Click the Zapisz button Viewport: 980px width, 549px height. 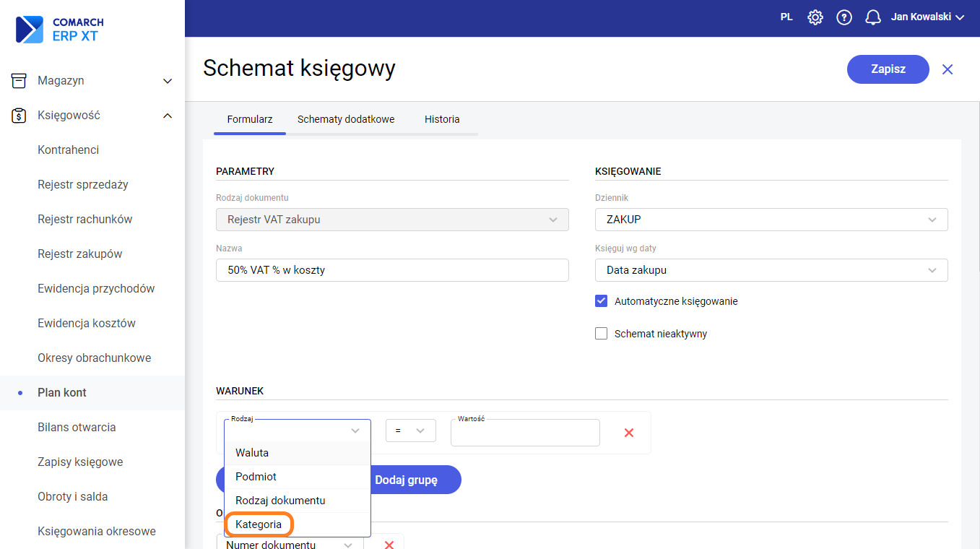coord(888,69)
